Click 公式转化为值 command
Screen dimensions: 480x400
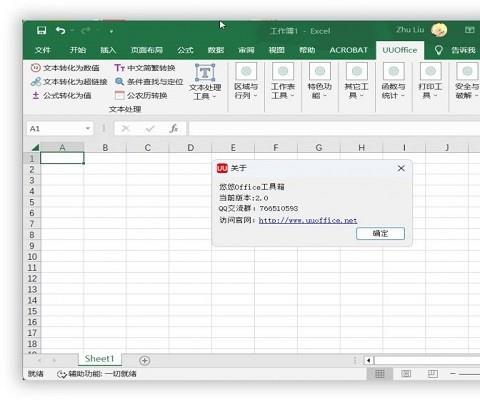pyautogui.click(x=62, y=95)
